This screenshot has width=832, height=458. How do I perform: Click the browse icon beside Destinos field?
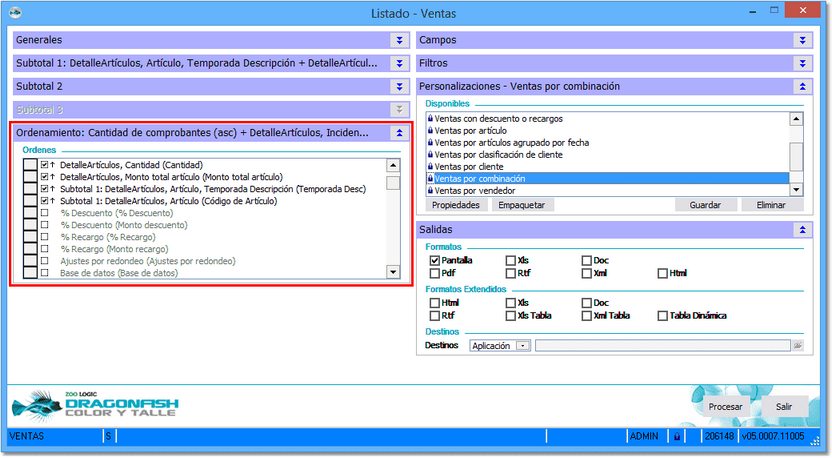pyautogui.click(x=798, y=345)
